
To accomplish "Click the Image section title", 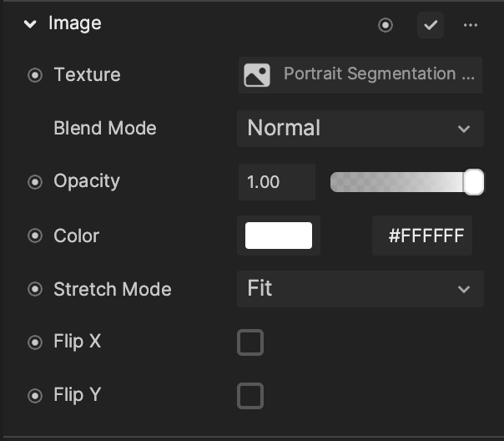I will 75,23.
